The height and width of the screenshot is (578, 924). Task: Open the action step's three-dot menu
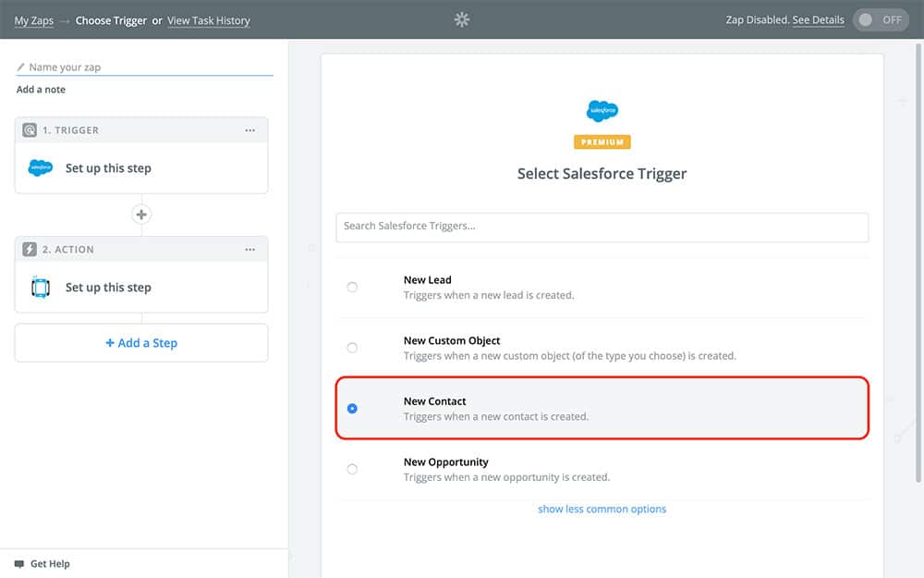[x=249, y=250]
